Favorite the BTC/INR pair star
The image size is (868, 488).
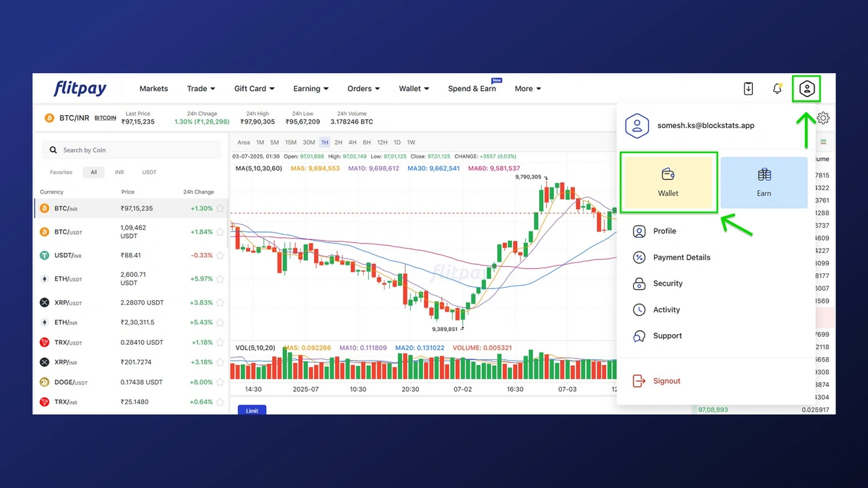coord(220,209)
